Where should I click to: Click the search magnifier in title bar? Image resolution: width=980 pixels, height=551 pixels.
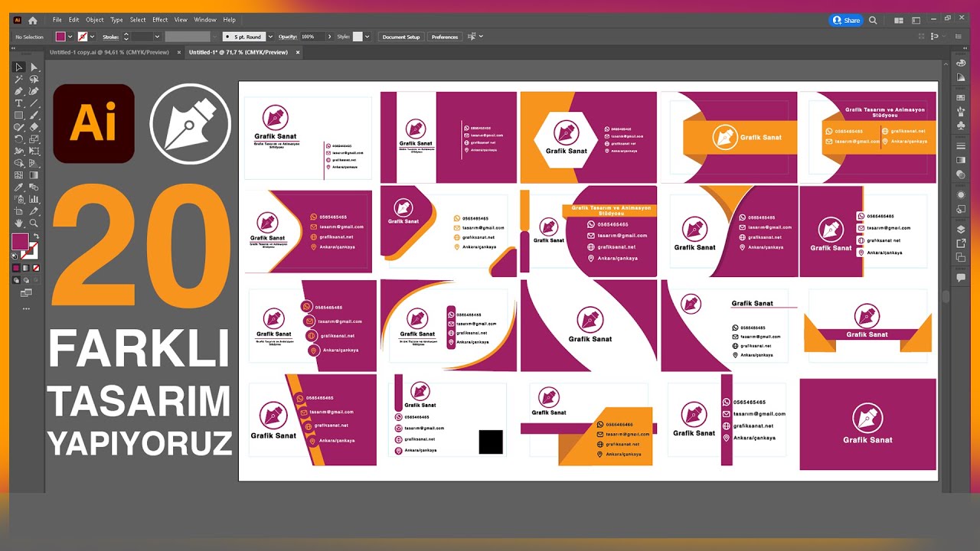(x=874, y=20)
